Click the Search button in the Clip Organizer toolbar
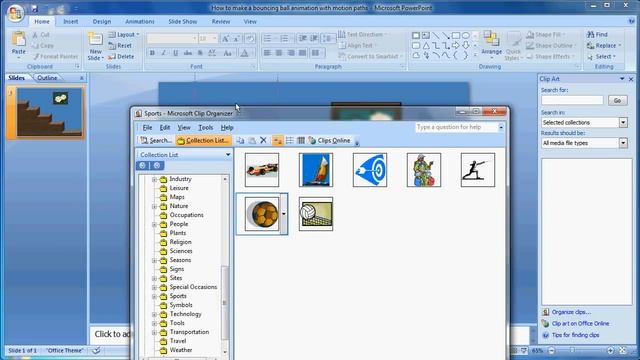Screen dimensions: 640x360 point(156,140)
